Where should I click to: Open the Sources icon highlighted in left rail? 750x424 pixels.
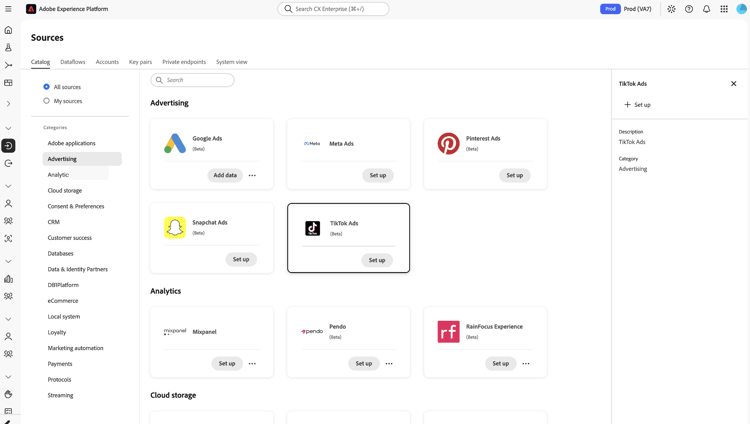tap(8, 145)
